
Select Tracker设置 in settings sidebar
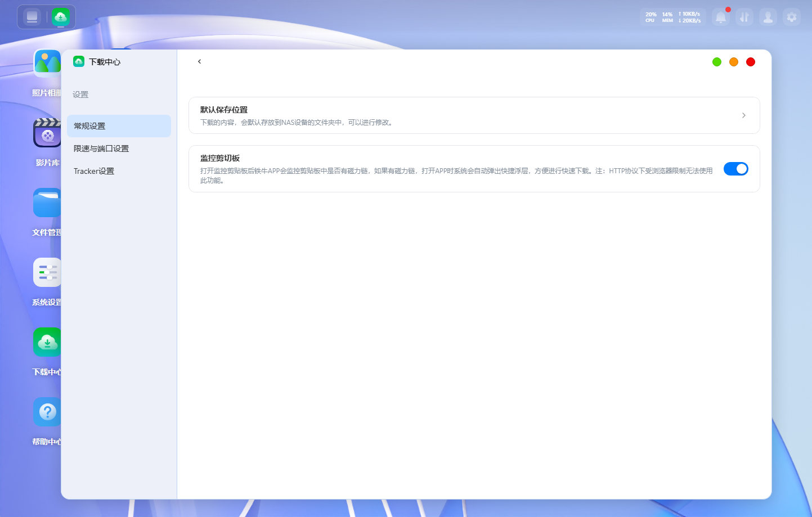pos(119,171)
